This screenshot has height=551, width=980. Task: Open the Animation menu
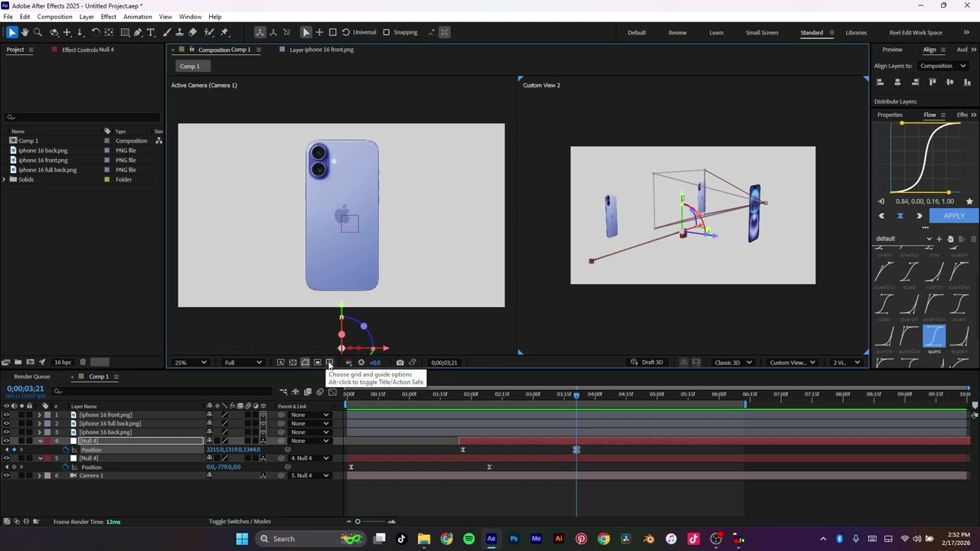coord(138,17)
